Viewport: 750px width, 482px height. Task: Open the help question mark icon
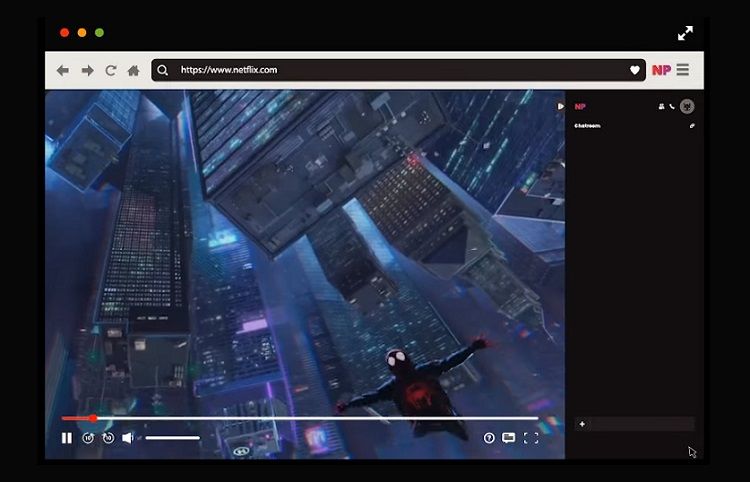coord(489,438)
